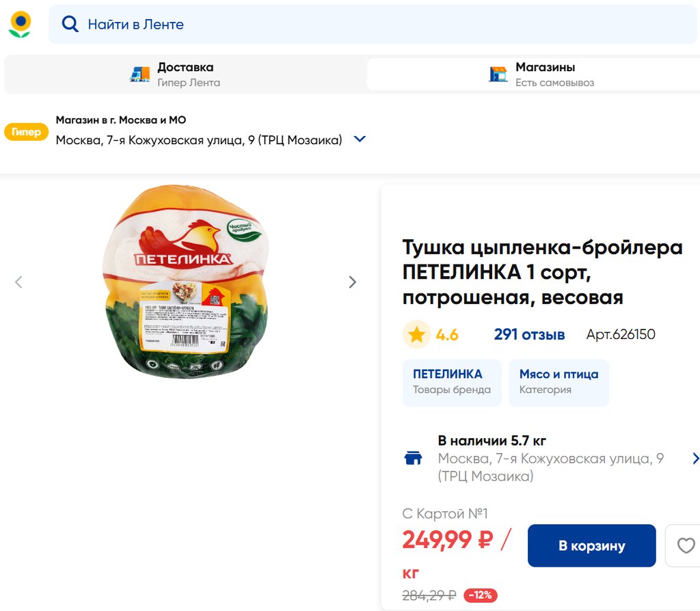
Task: Click the Lenta sunflower logo
Action: [x=20, y=25]
